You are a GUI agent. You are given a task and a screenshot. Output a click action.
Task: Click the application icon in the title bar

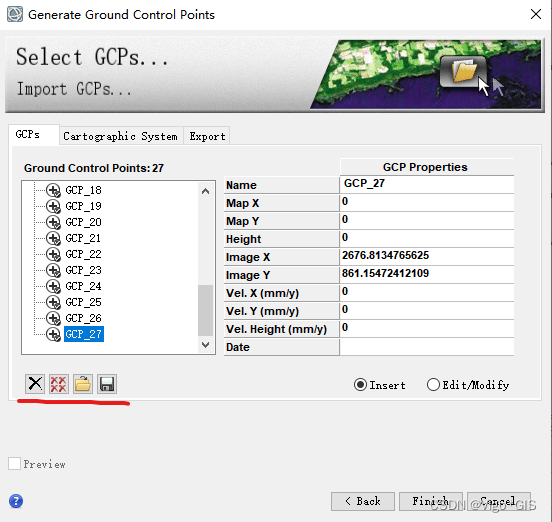click(x=15, y=14)
